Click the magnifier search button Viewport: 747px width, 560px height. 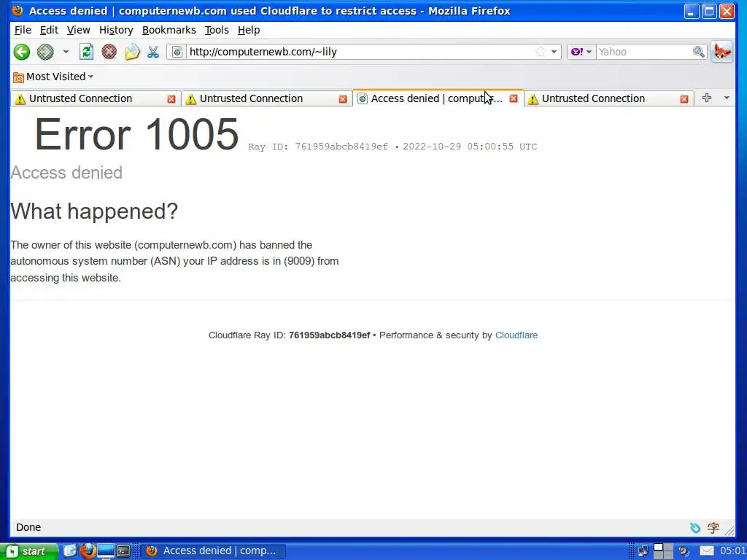tap(698, 52)
